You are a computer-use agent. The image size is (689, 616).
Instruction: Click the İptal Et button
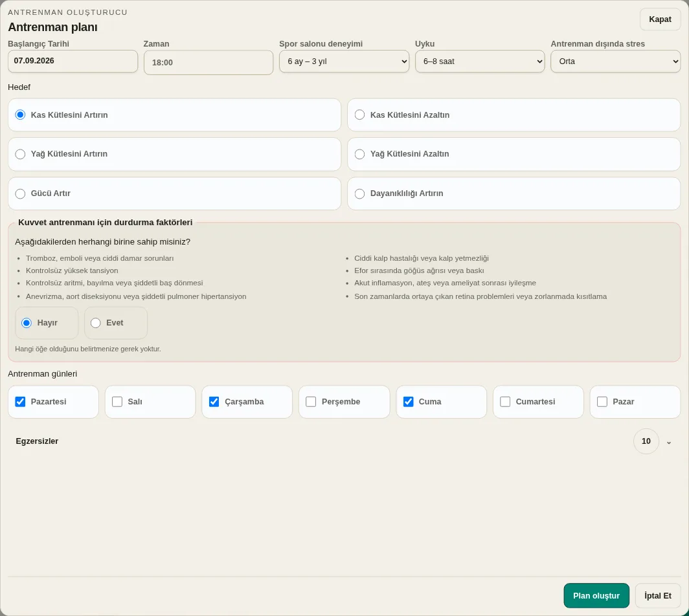point(658,596)
